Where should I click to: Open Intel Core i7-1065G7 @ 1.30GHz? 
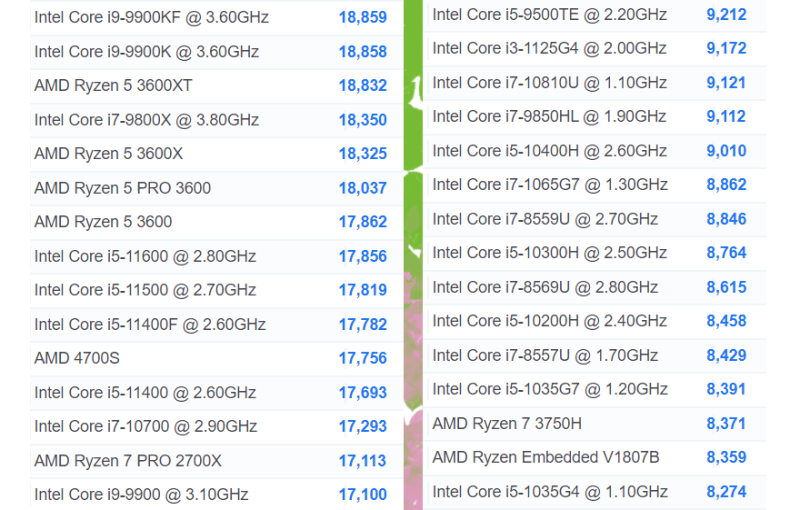pos(550,185)
